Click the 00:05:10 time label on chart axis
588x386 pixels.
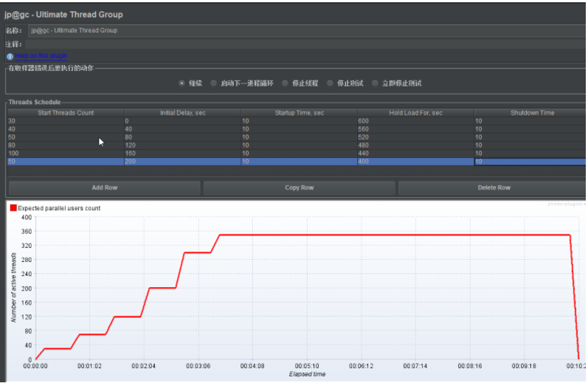point(307,366)
